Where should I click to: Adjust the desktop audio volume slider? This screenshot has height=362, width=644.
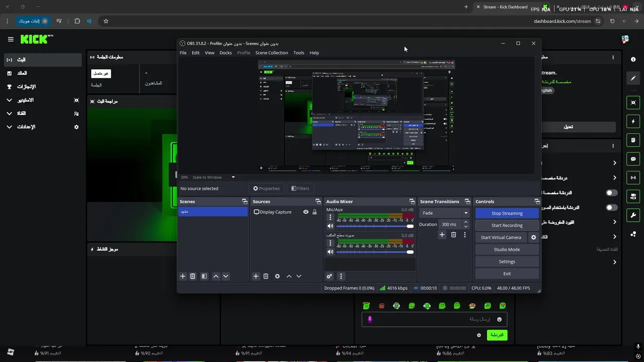coord(375,252)
